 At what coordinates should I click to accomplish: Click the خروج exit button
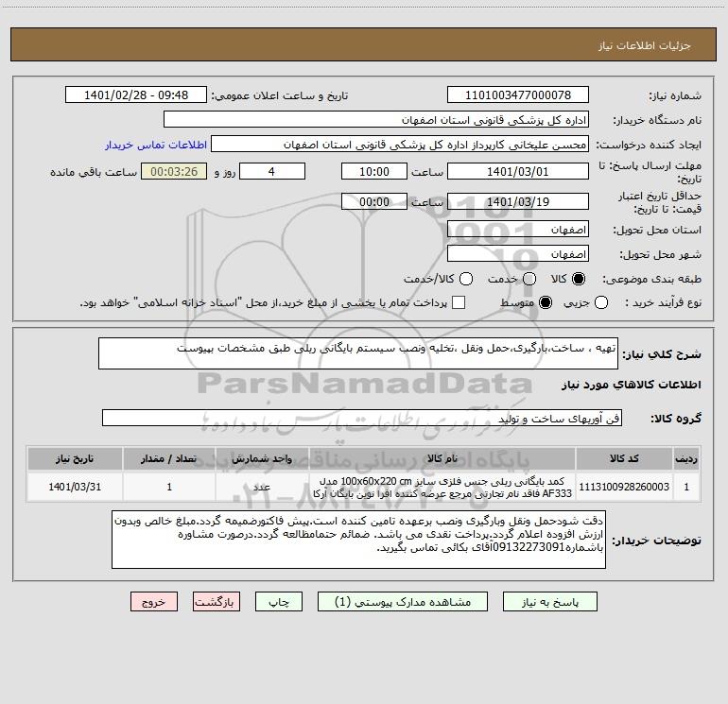click(x=154, y=602)
